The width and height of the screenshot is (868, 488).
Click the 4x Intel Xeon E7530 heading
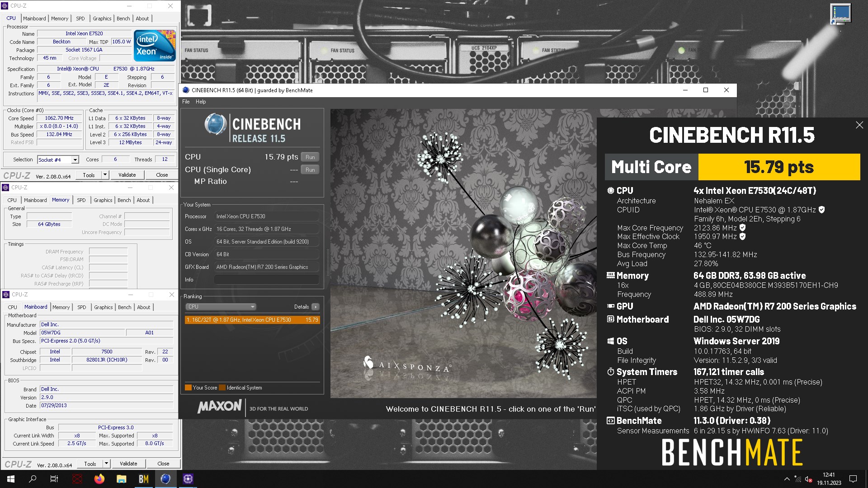[755, 191]
